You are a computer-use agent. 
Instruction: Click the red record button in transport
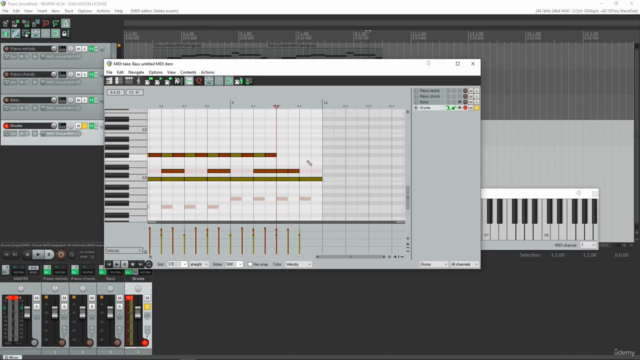point(61,255)
